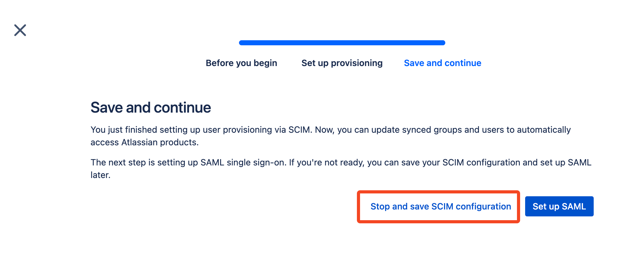
Task: Click the Save and continue page heading
Action: click(151, 108)
